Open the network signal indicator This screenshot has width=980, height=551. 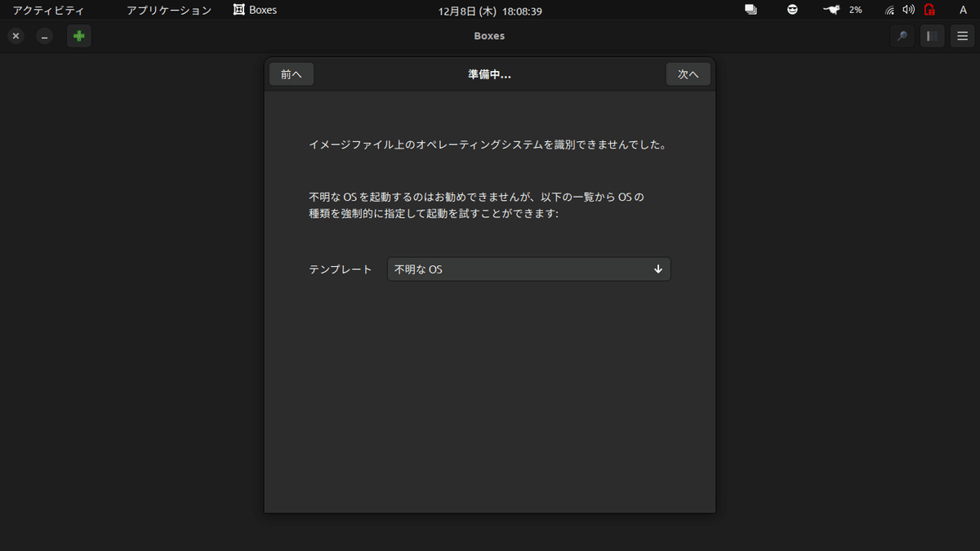click(889, 11)
